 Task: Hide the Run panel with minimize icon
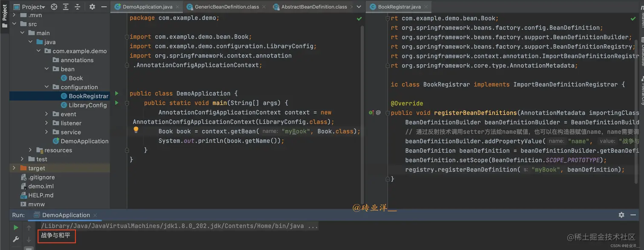tap(634, 215)
